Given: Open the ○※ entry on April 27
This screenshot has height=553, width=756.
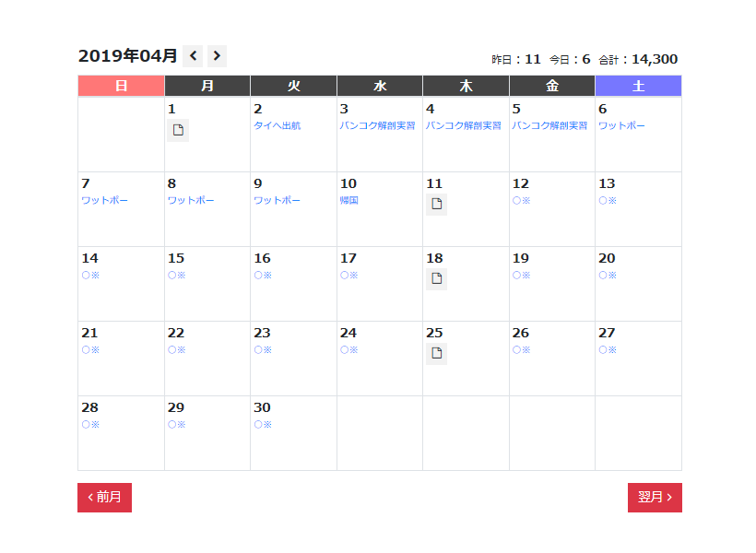Looking at the screenshot, I should pos(608,350).
